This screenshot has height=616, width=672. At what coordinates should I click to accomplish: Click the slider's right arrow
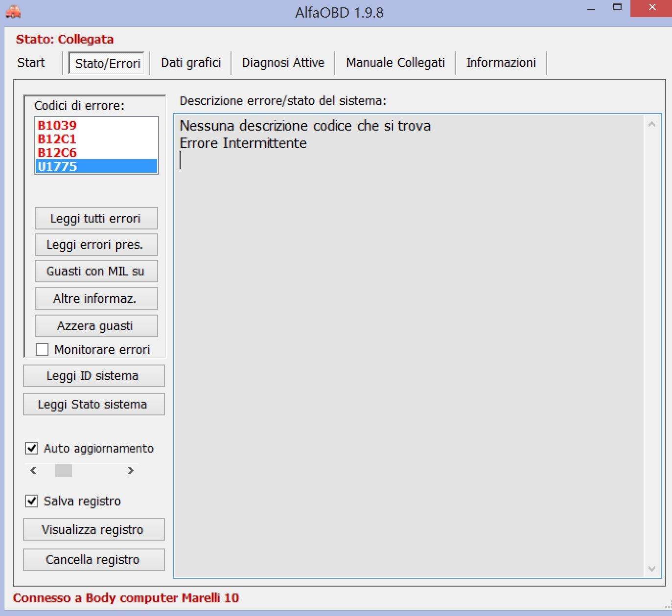(x=130, y=471)
